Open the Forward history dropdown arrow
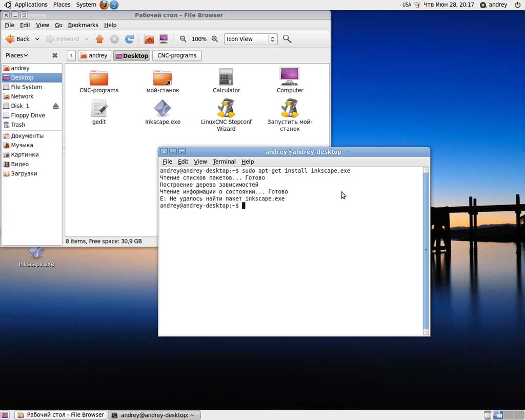Viewport: 525px width, 420px height. point(86,39)
